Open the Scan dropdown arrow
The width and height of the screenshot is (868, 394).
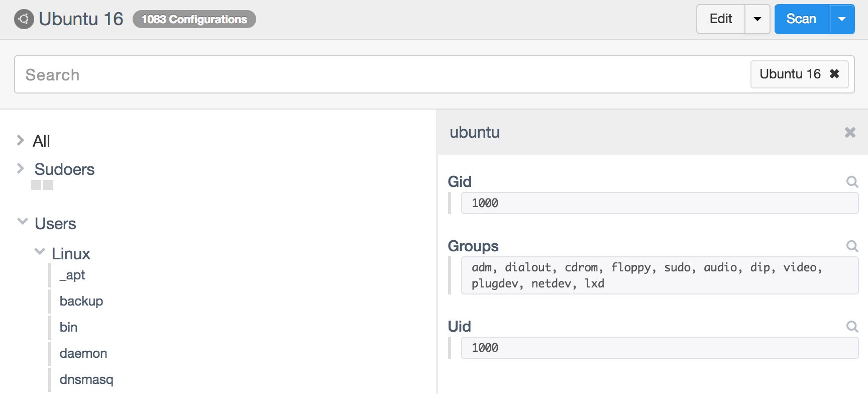[842, 19]
